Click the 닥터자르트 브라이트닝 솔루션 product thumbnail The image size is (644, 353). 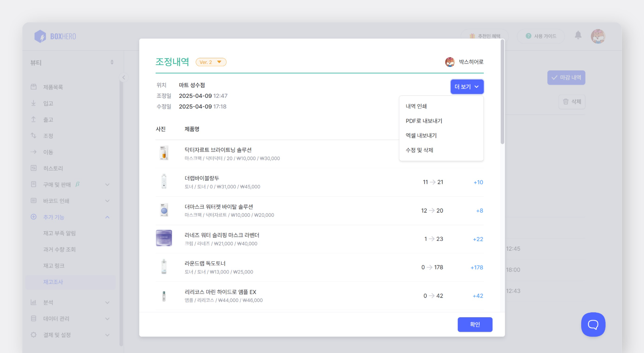pyautogui.click(x=164, y=154)
